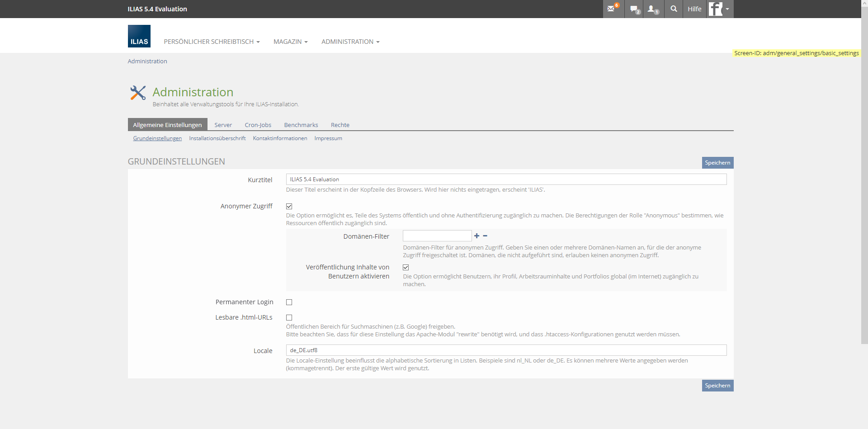Click the Locale text field
The image size is (868, 429).
[x=506, y=350]
